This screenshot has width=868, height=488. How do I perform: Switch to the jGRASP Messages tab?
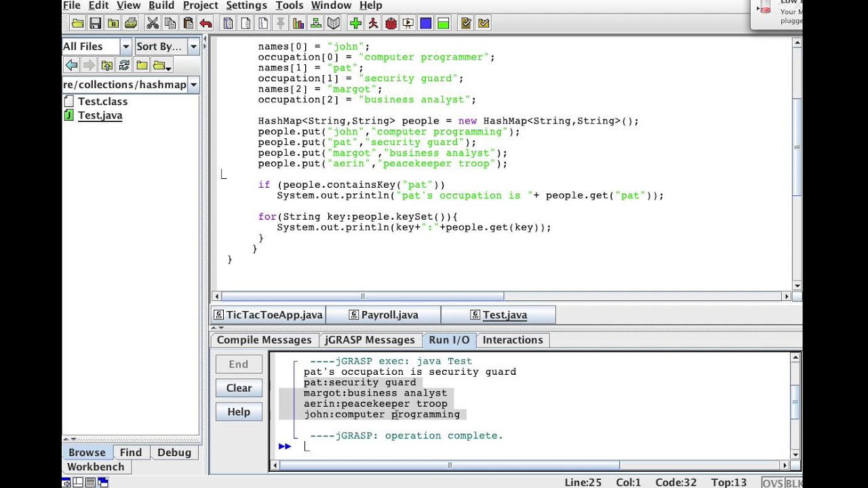coord(370,340)
